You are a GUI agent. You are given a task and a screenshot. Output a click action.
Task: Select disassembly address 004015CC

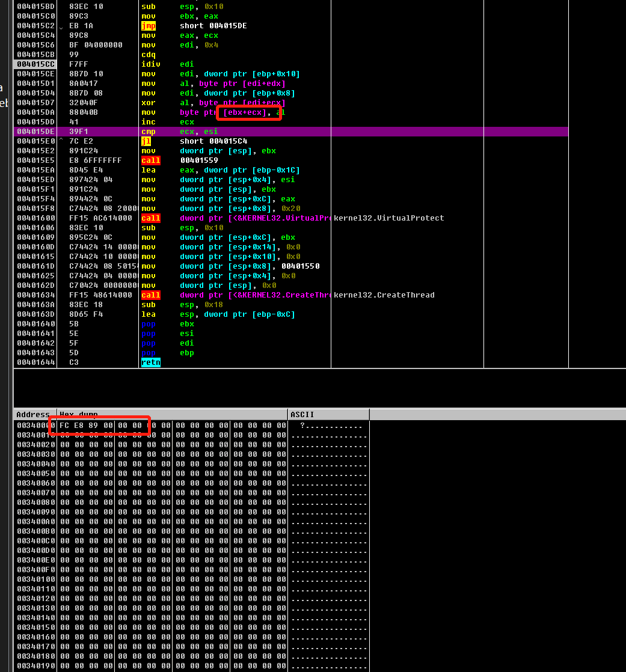click(36, 64)
